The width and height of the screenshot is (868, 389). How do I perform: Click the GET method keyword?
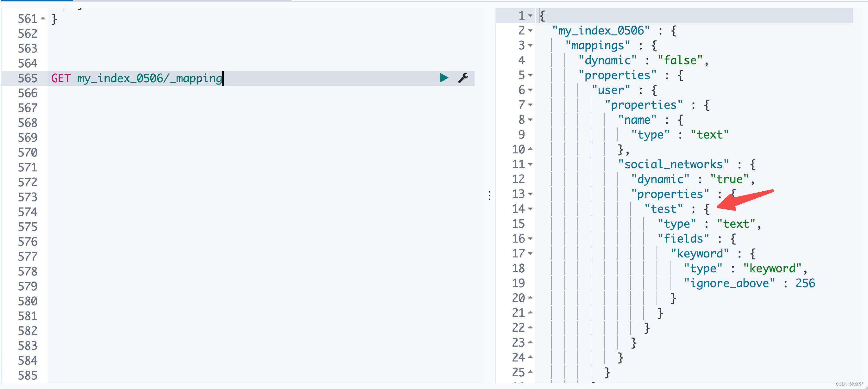coord(61,78)
